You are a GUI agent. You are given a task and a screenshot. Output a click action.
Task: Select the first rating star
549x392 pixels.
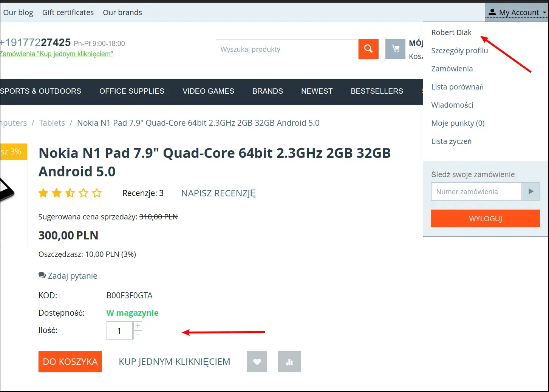click(x=43, y=193)
